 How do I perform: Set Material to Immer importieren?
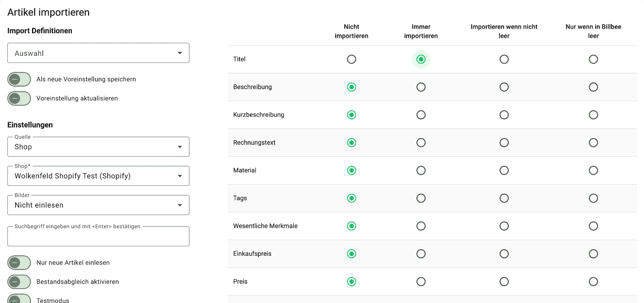[x=421, y=170]
